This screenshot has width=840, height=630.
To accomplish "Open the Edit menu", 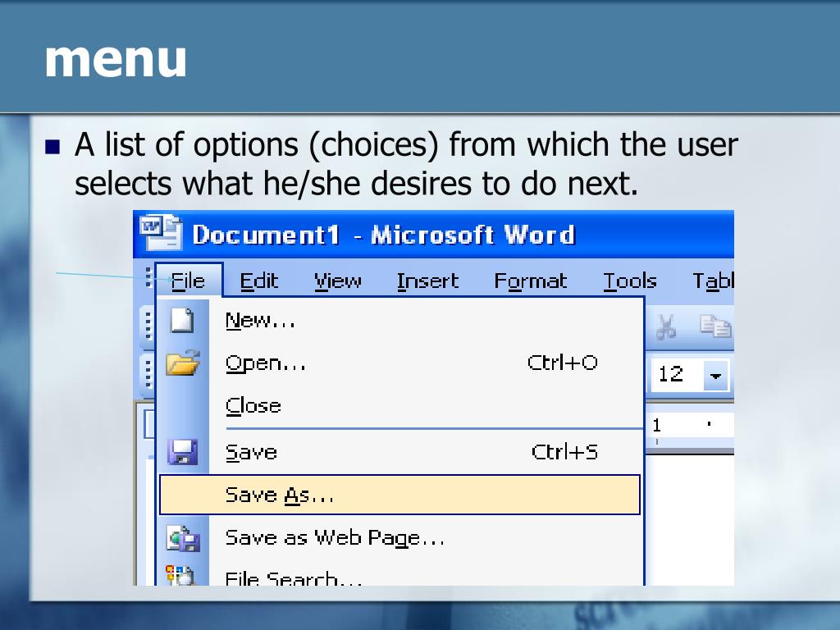I will 258,281.
